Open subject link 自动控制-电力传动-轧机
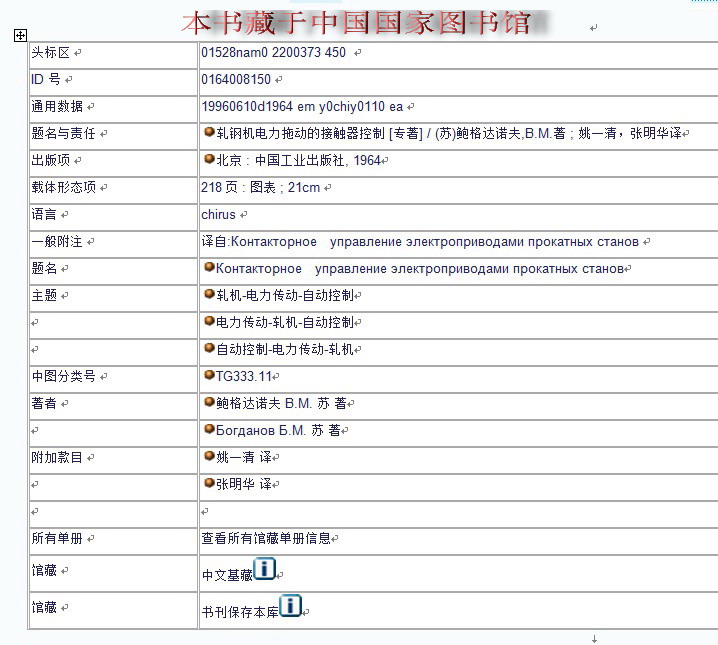Image resolution: width=718 pixels, height=645 pixels. 285,350
